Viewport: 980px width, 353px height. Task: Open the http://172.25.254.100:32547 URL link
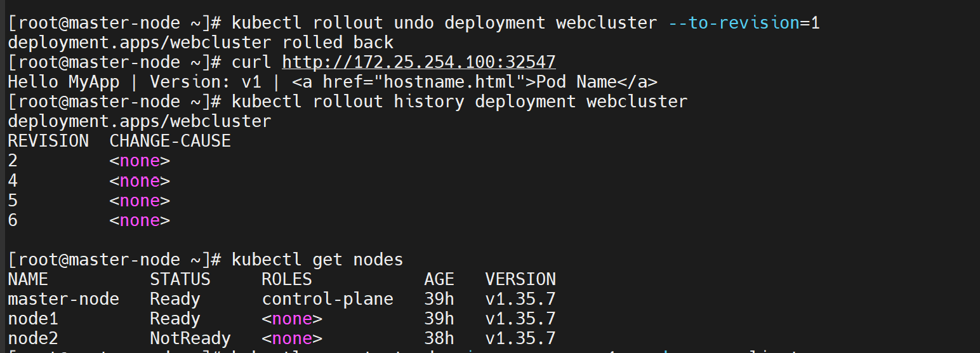(x=419, y=62)
